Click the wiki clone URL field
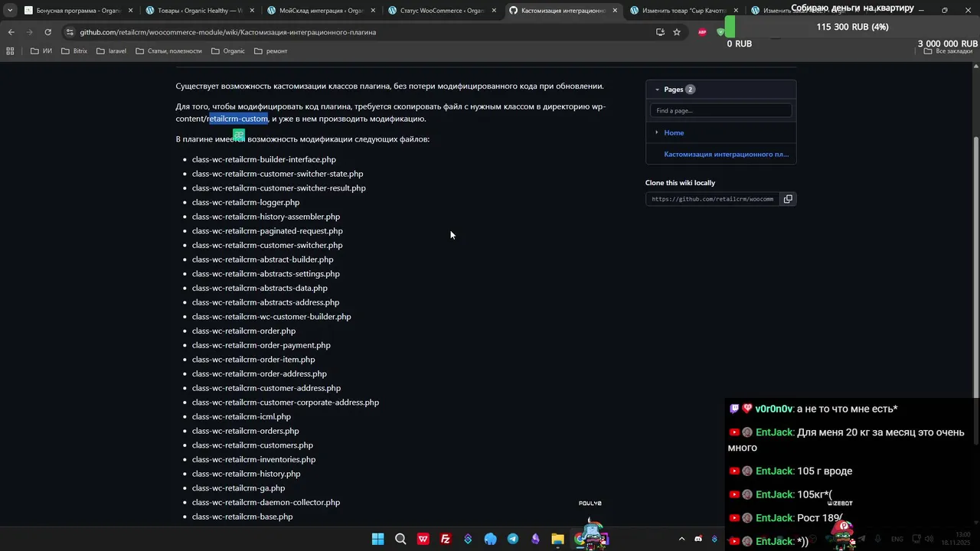This screenshot has width=980, height=551. click(x=712, y=199)
